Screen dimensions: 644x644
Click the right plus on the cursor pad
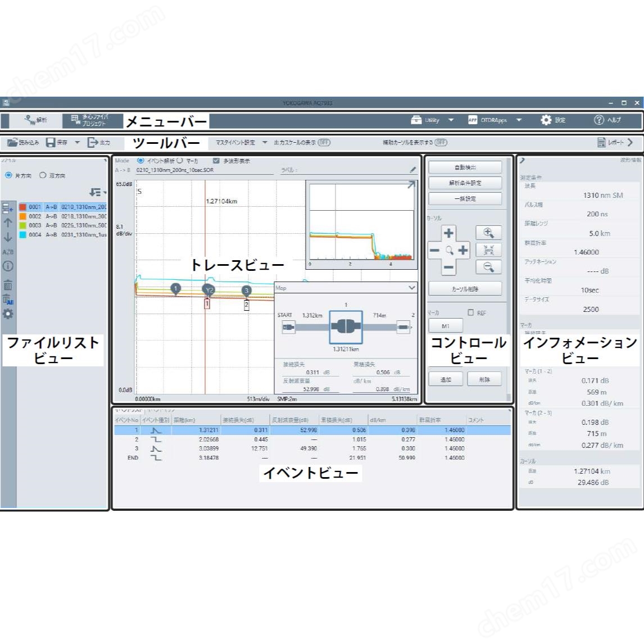[x=463, y=250]
